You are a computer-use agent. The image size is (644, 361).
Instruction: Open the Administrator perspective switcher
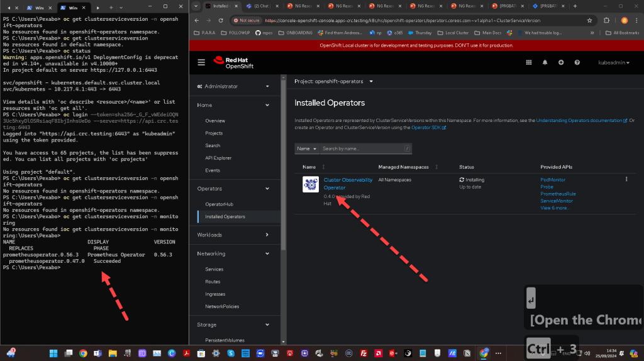coord(233,86)
